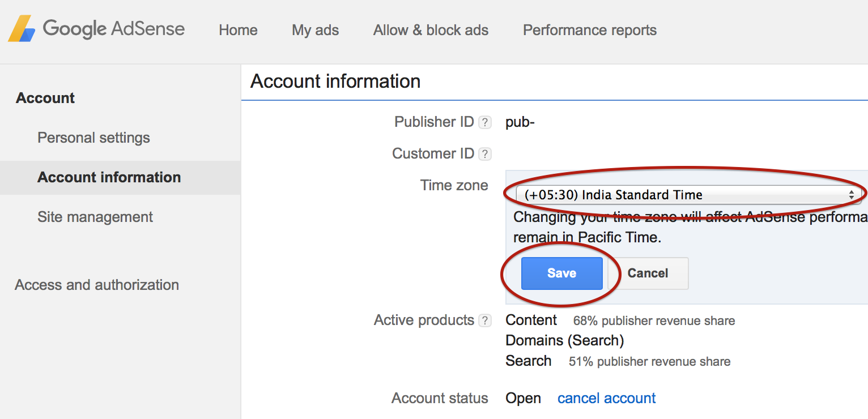Click the Time zone field label

click(x=454, y=185)
